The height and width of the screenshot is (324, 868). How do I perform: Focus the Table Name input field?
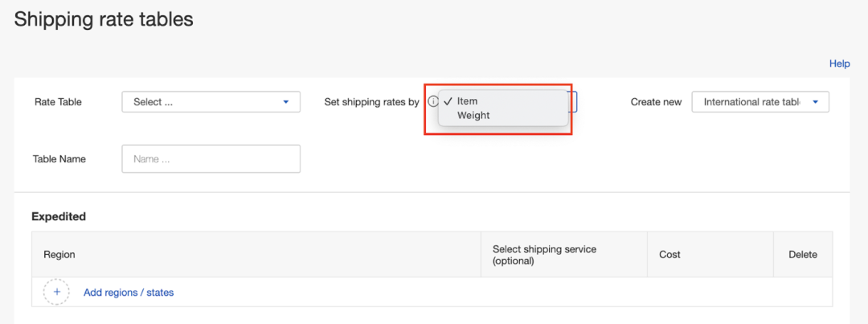tap(211, 159)
